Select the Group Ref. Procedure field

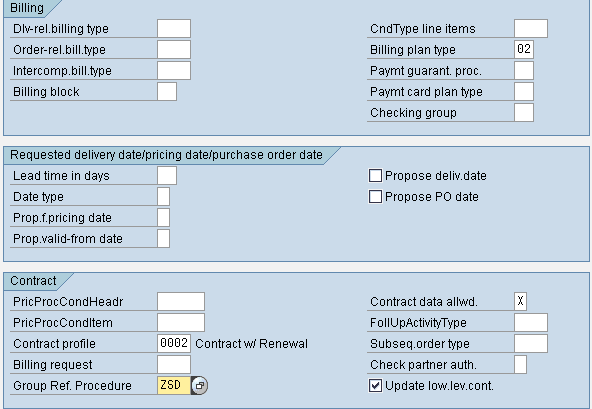coord(174,386)
